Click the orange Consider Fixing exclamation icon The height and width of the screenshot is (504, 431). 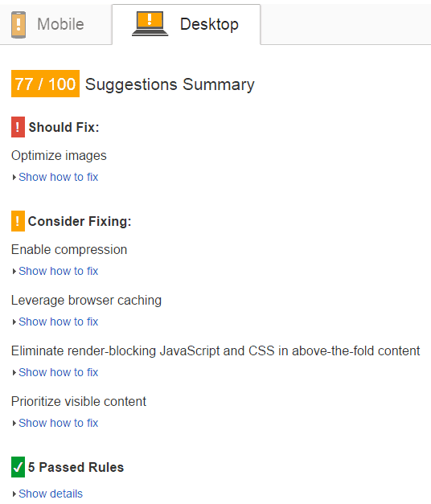pos(18,221)
